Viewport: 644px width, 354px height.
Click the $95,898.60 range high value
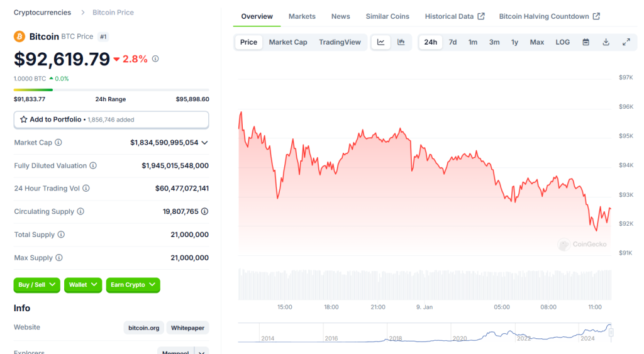(x=192, y=99)
